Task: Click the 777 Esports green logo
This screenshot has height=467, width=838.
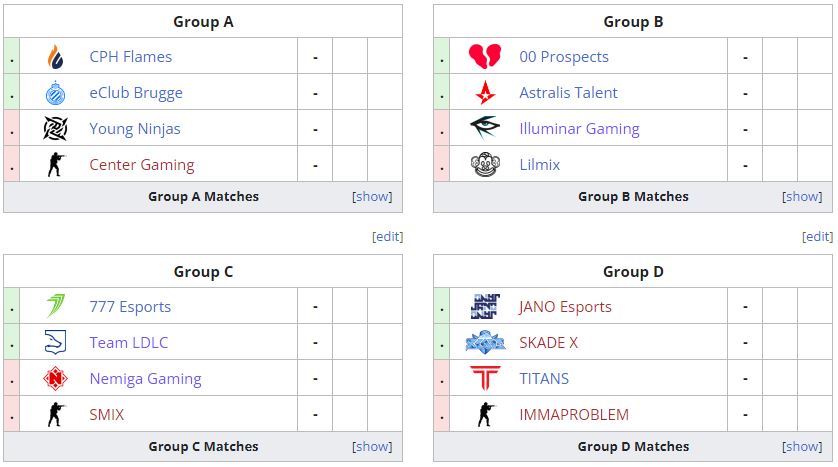Action: pos(55,307)
